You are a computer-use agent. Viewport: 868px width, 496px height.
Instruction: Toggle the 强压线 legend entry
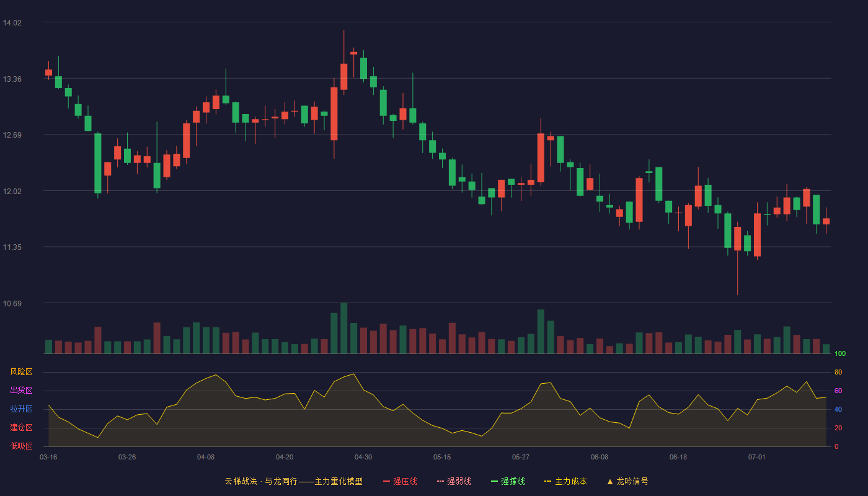pyautogui.click(x=400, y=481)
